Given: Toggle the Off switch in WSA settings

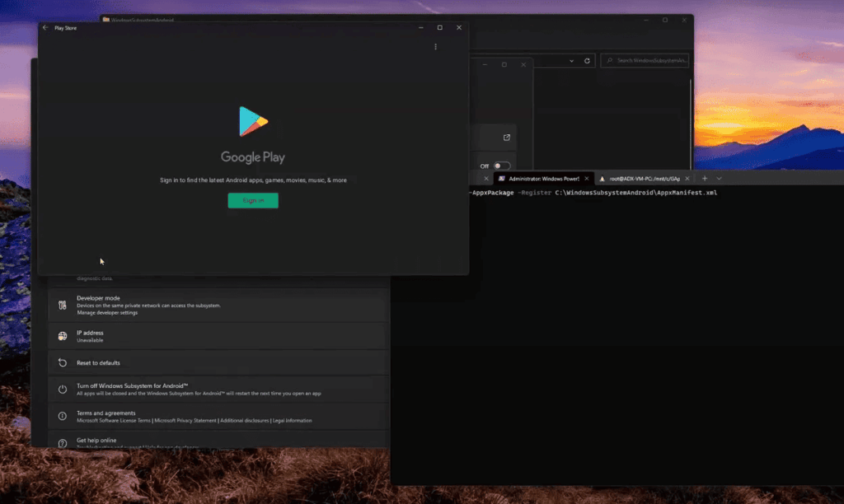Looking at the screenshot, I should coord(502,166).
